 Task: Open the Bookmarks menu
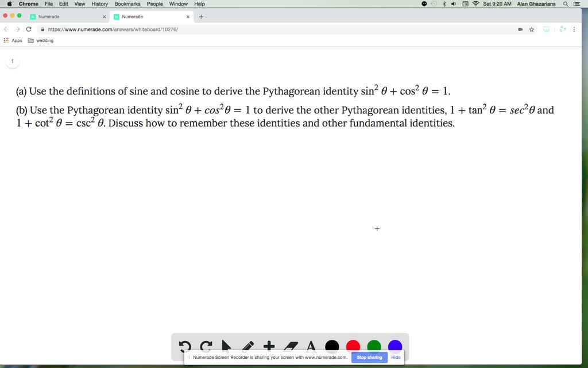pyautogui.click(x=127, y=4)
